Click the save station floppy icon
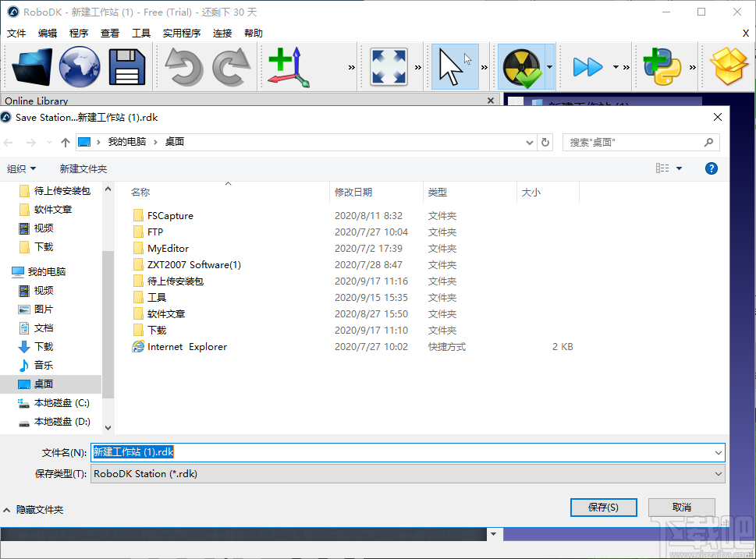 (127, 67)
